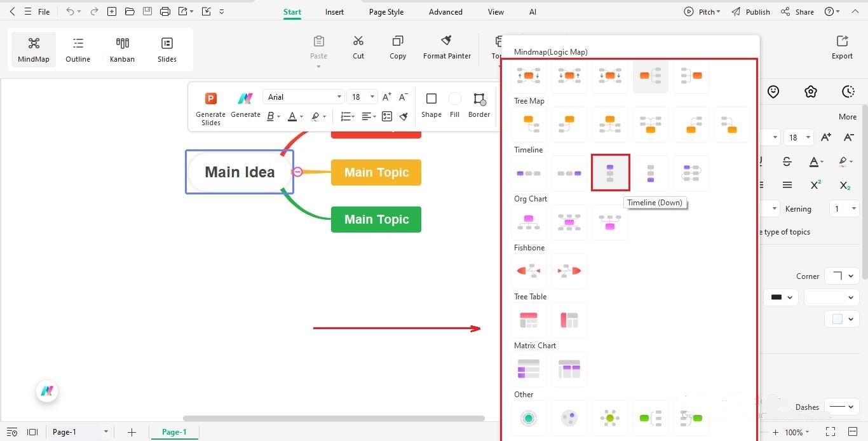Image resolution: width=868 pixels, height=441 pixels.
Task: Choose the green brace map layout under Other
Action: coord(651,417)
